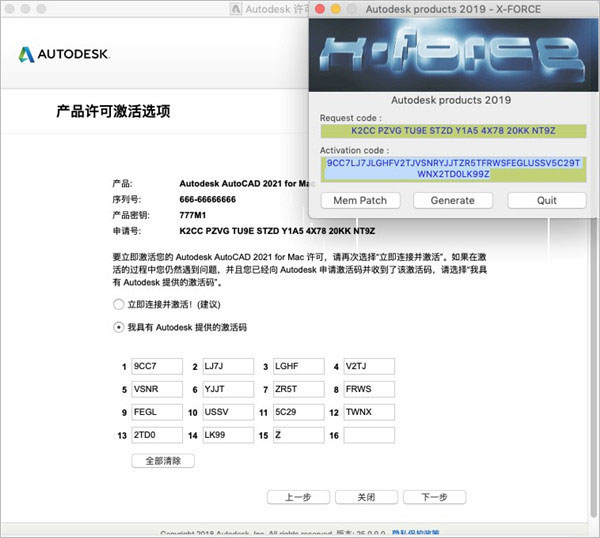Proceed with the 下一步 next button
This screenshot has width=600, height=538.
[x=434, y=497]
